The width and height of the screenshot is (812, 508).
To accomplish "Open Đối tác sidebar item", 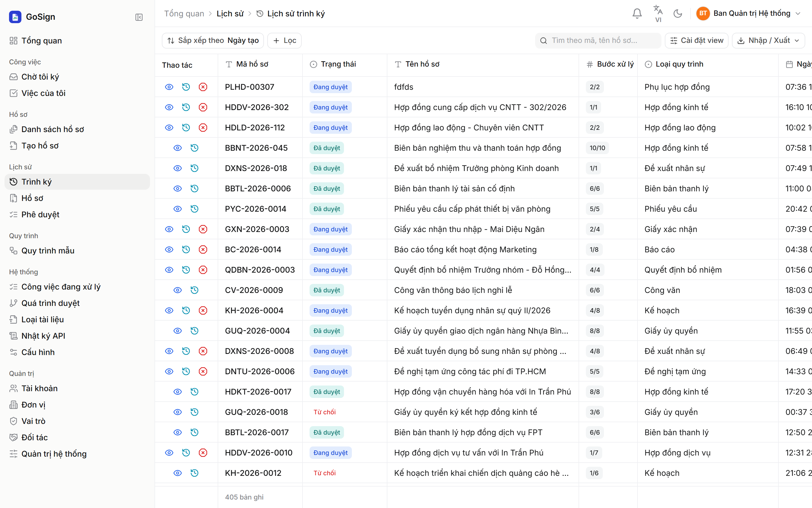I will [x=77, y=437].
